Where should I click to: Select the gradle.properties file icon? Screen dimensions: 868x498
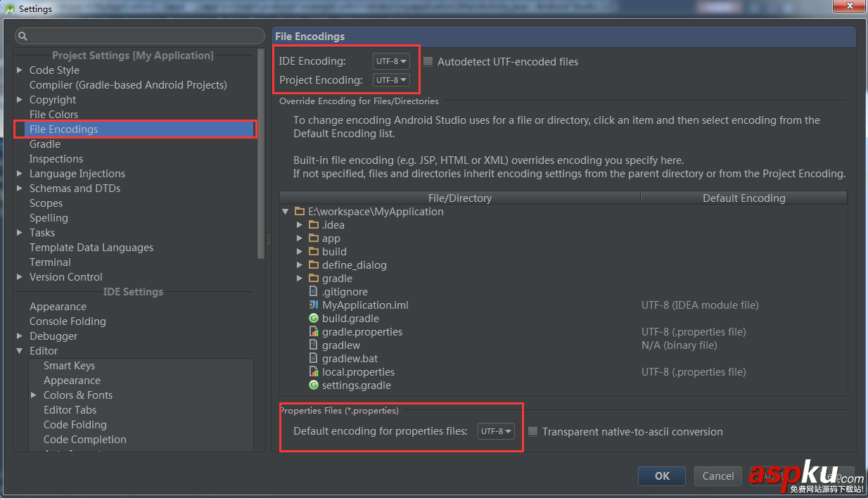tap(314, 331)
